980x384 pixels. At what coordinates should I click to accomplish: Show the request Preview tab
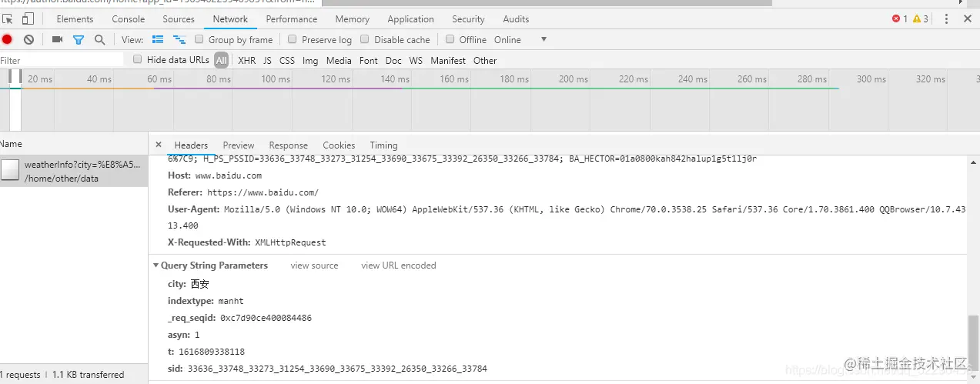point(239,145)
